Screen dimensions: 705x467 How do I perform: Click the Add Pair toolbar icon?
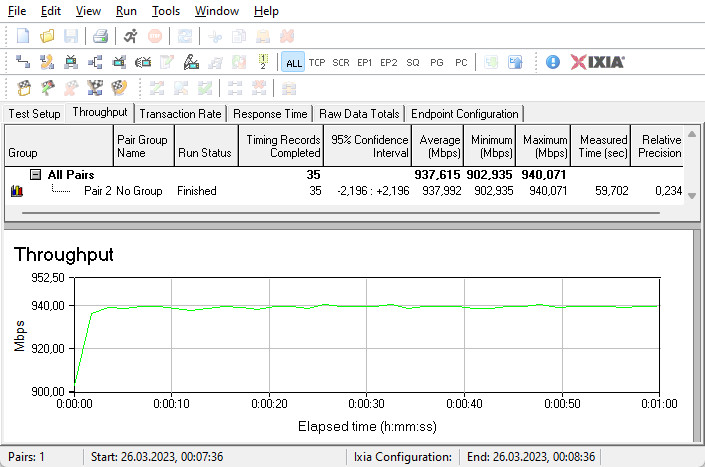pyautogui.click(x=23, y=62)
